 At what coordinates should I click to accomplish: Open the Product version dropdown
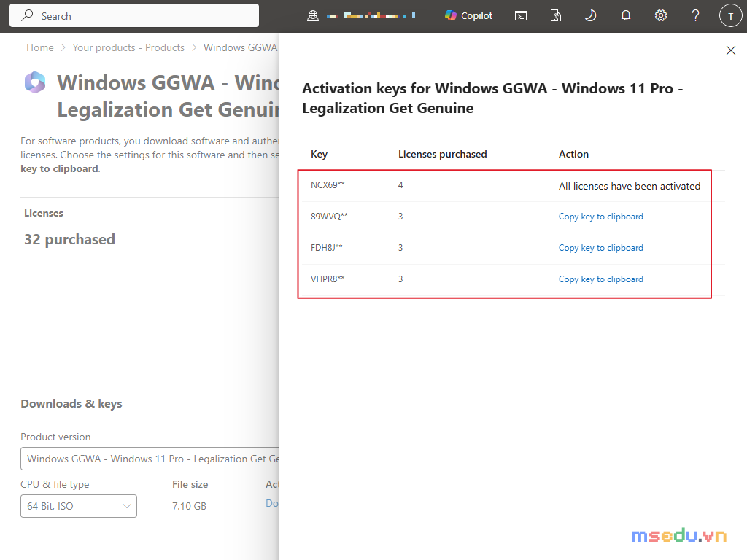click(x=150, y=459)
